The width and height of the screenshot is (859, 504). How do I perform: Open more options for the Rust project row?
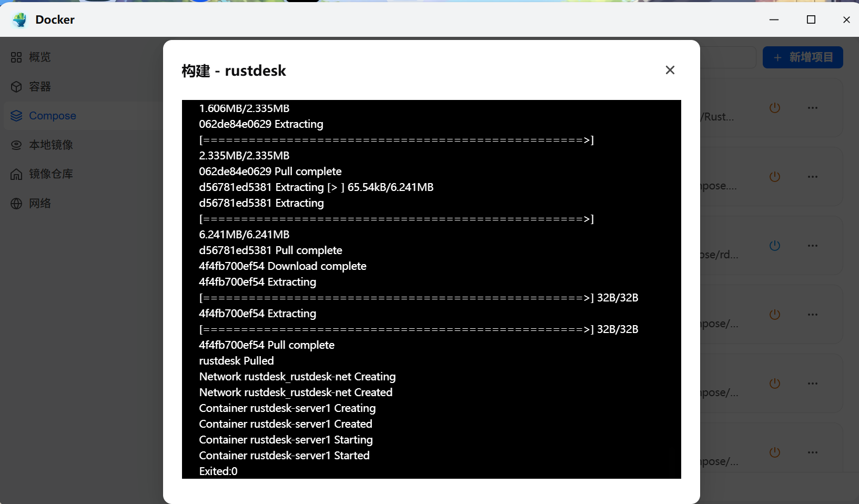coord(812,108)
